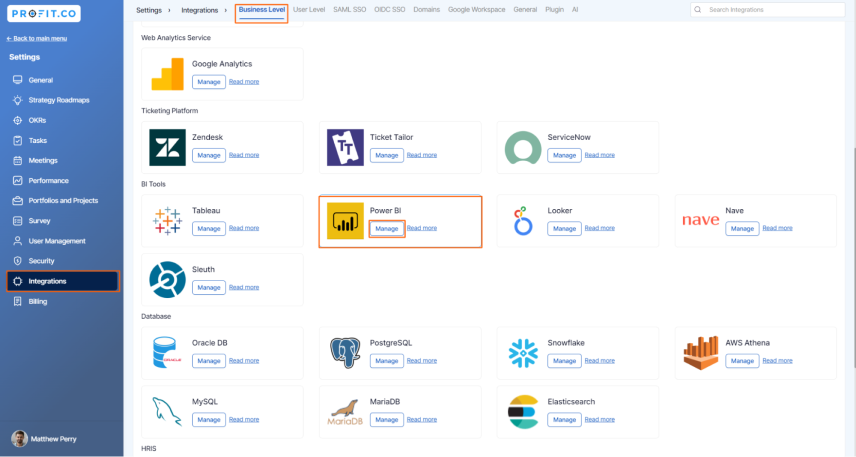The width and height of the screenshot is (856, 457).
Task: Click the Search Integrations field
Action: pyautogui.click(x=768, y=10)
